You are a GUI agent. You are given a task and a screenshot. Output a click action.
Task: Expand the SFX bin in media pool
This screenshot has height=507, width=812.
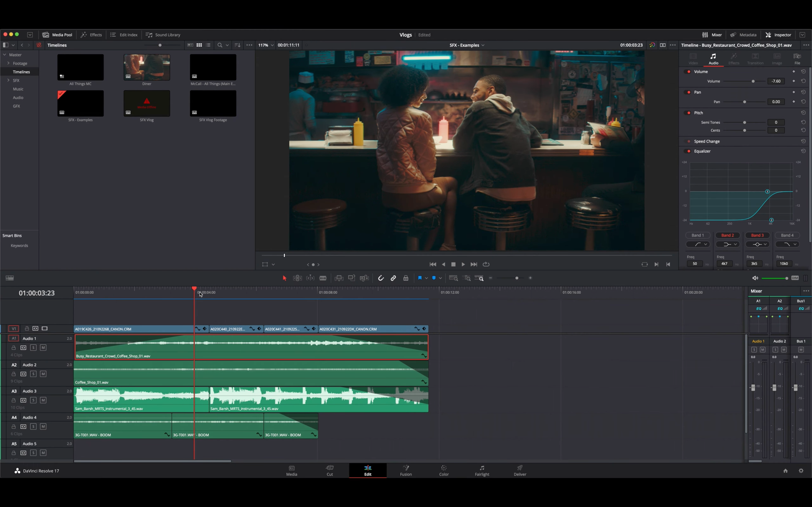[8, 80]
